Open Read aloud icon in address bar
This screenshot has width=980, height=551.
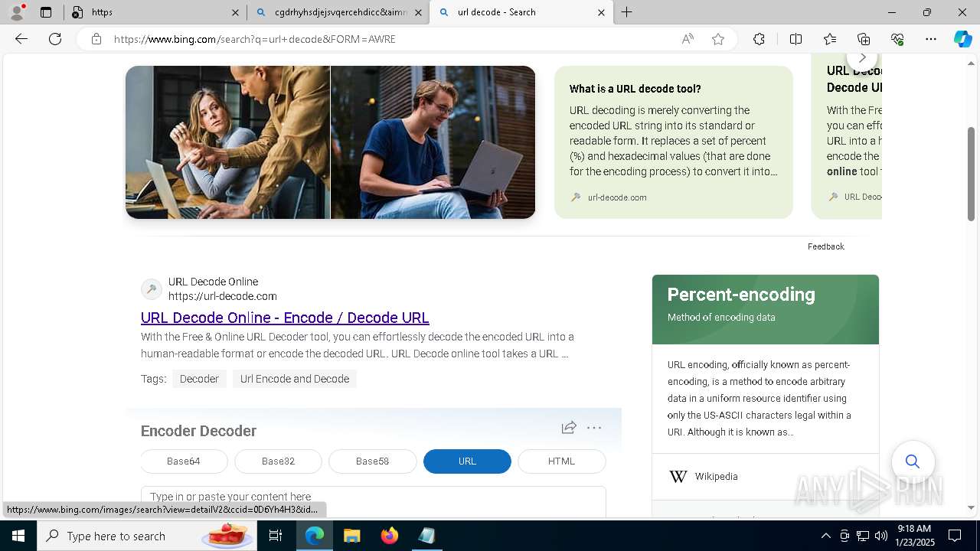click(688, 39)
